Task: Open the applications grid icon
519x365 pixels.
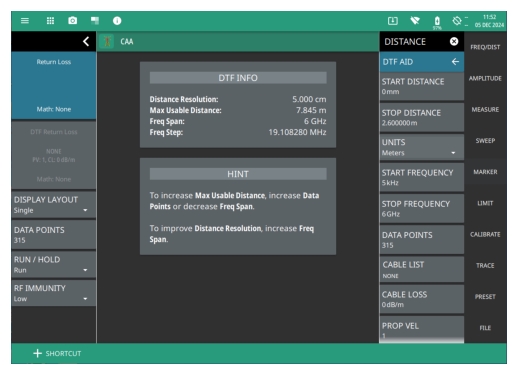Action: point(50,21)
